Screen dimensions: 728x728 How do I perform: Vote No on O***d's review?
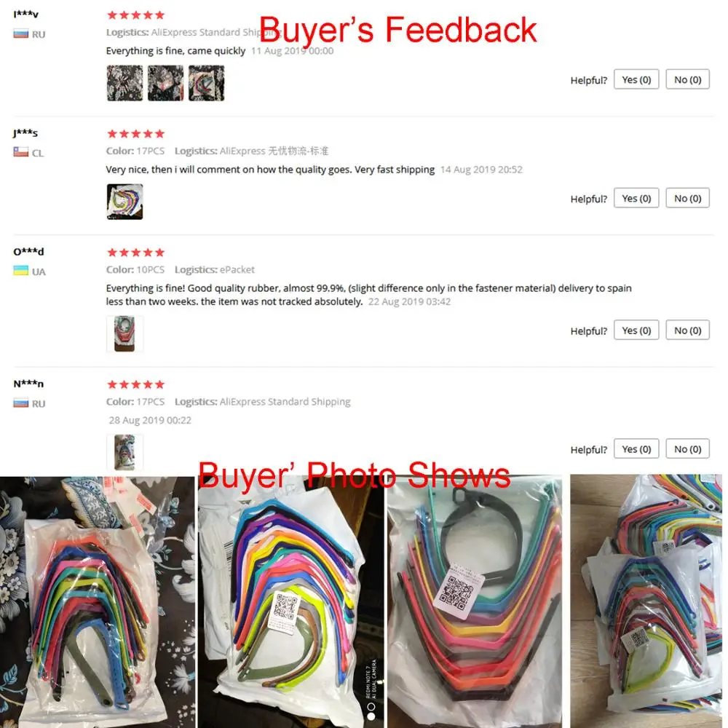click(x=687, y=330)
